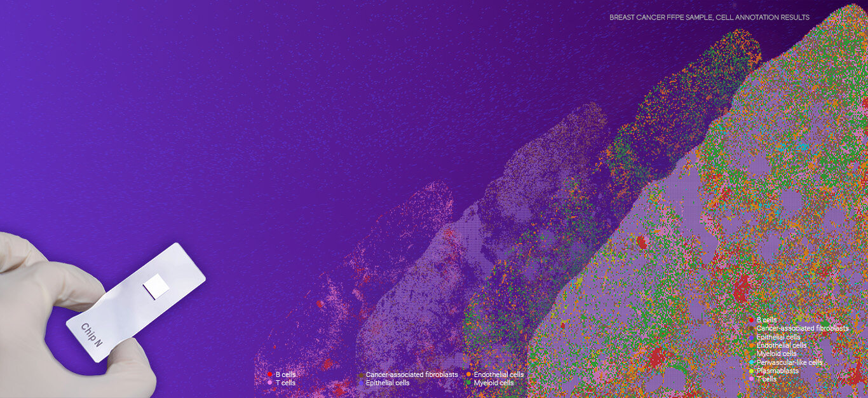Select the Perivascular-like cells legend label
Image resolution: width=868 pixels, height=398 pixels.
tap(789, 362)
